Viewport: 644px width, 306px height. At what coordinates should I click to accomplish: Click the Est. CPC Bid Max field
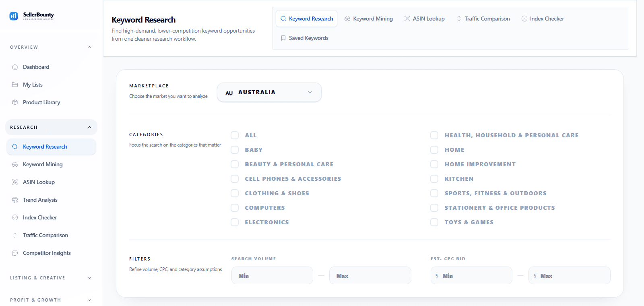(570, 276)
